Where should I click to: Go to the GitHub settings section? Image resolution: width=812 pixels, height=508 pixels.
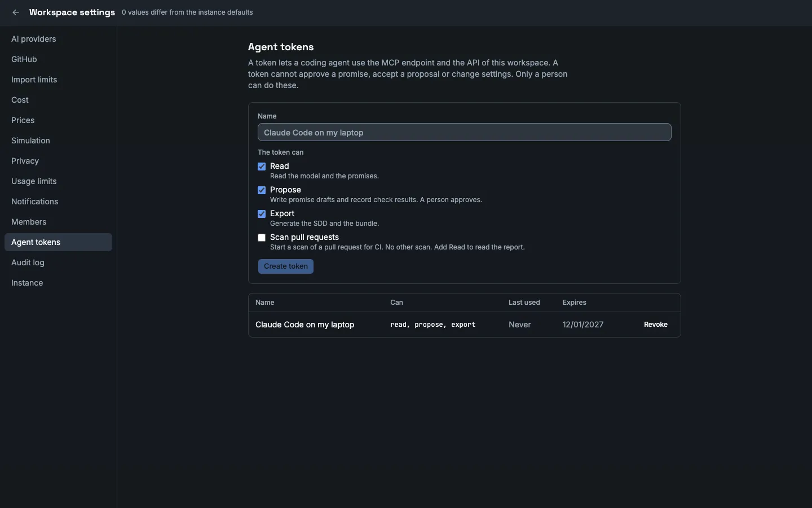click(58, 59)
